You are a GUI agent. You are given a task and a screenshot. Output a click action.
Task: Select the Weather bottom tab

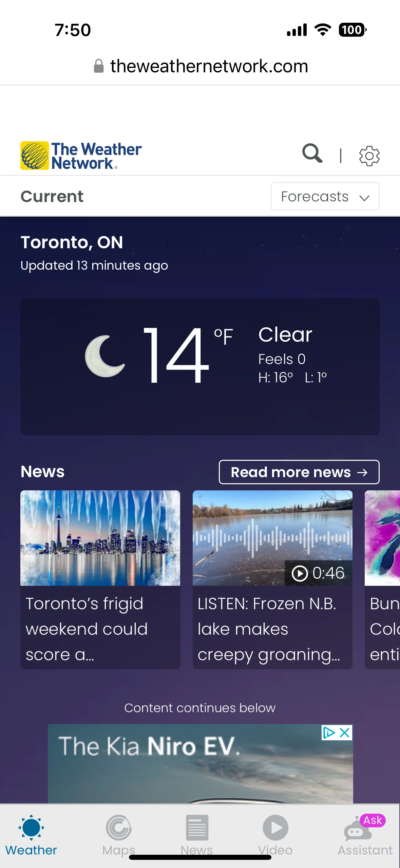coord(31,835)
